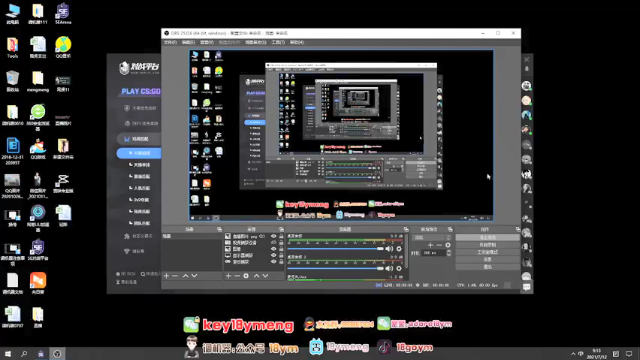640x360 pixels.
Task: Click the Settings button in Controls
Action: click(487, 260)
